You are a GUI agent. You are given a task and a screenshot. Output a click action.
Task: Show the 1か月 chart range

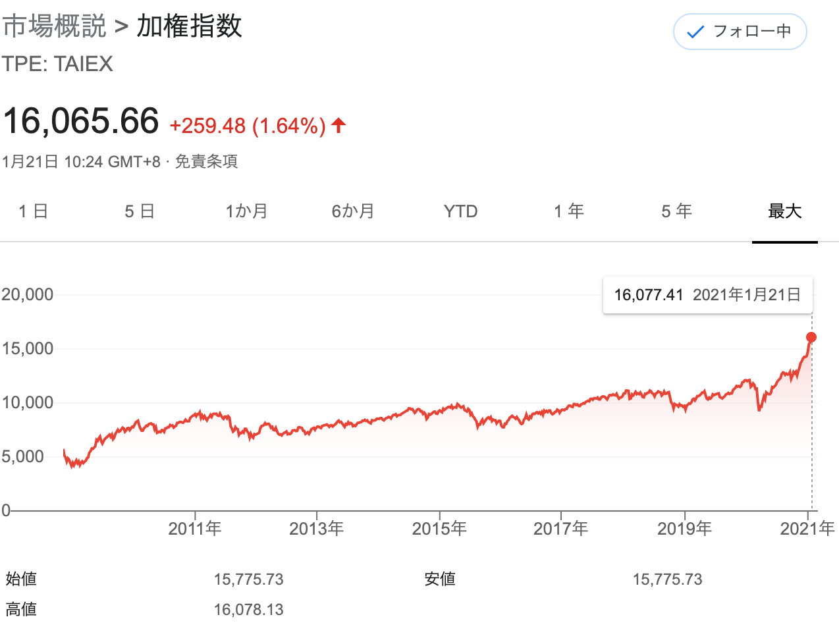coord(246,211)
